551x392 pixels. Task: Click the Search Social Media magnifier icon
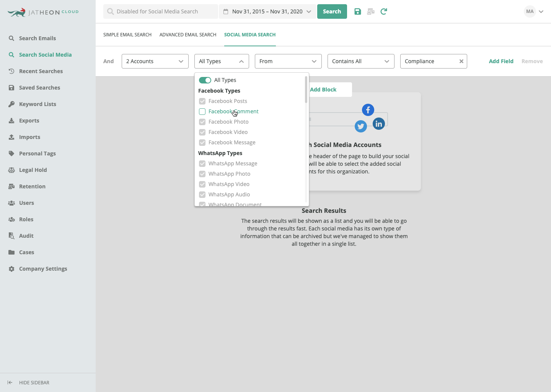pyautogui.click(x=11, y=55)
